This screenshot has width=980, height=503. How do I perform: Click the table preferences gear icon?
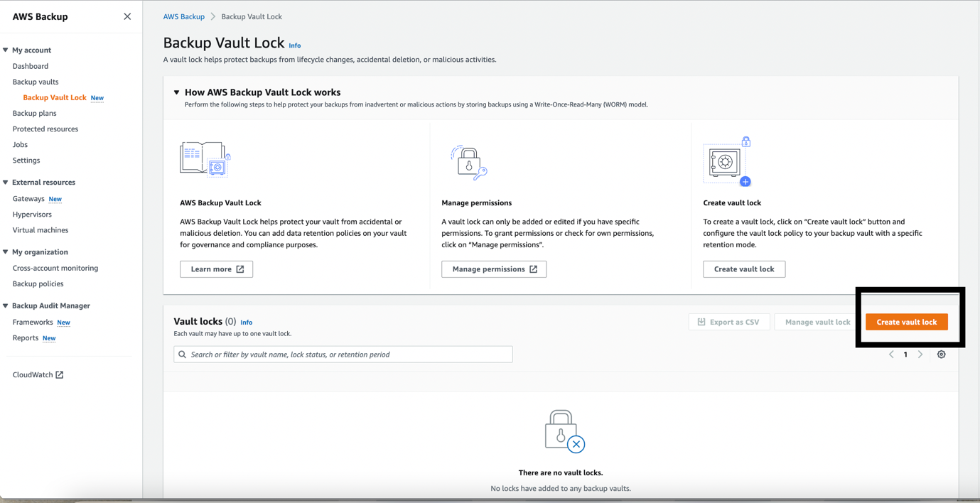click(x=941, y=354)
